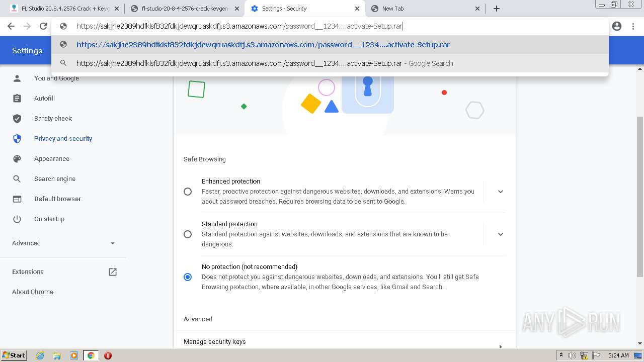Launch Internet Explorer from taskbar

40,355
